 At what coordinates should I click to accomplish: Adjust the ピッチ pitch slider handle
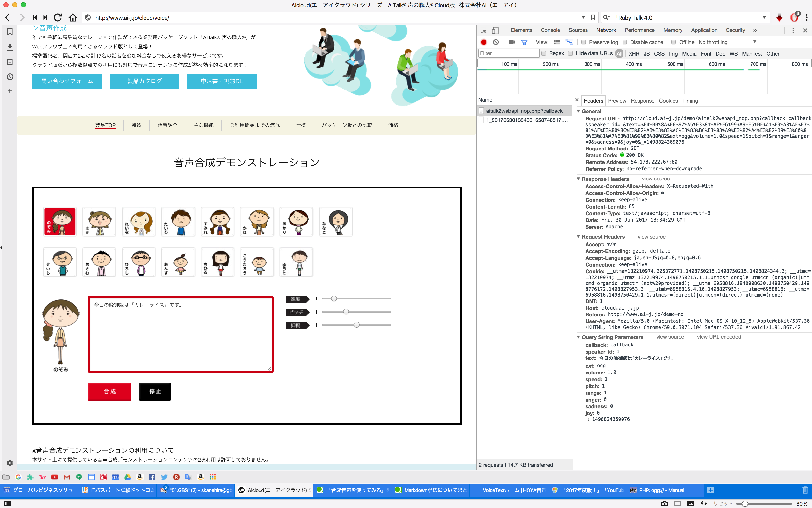pyautogui.click(x=346, y=312)
